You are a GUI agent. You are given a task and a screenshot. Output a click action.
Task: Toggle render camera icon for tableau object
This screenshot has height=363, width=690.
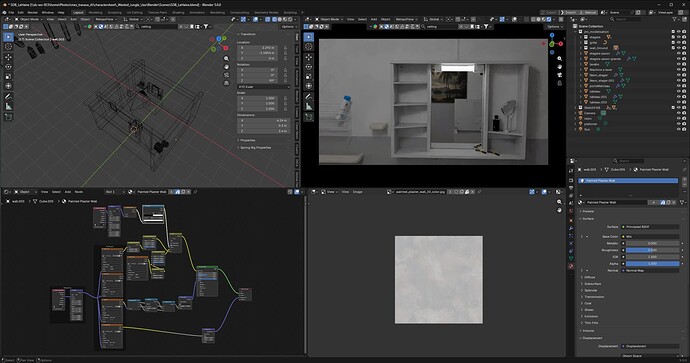684,91
